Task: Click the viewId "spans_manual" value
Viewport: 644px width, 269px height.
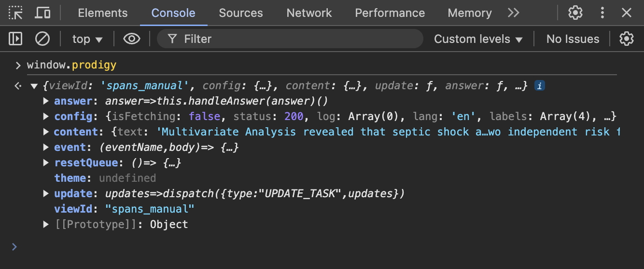Action: (x=150, y=209)
